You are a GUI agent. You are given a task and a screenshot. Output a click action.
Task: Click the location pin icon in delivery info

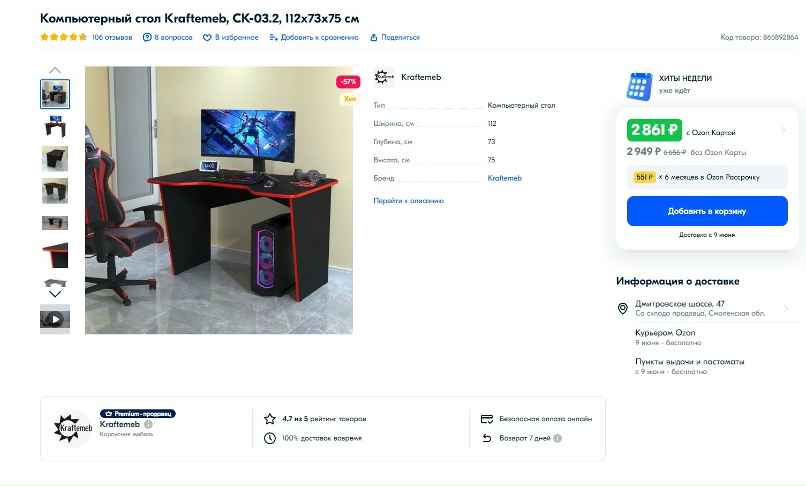tap(622, 309)
